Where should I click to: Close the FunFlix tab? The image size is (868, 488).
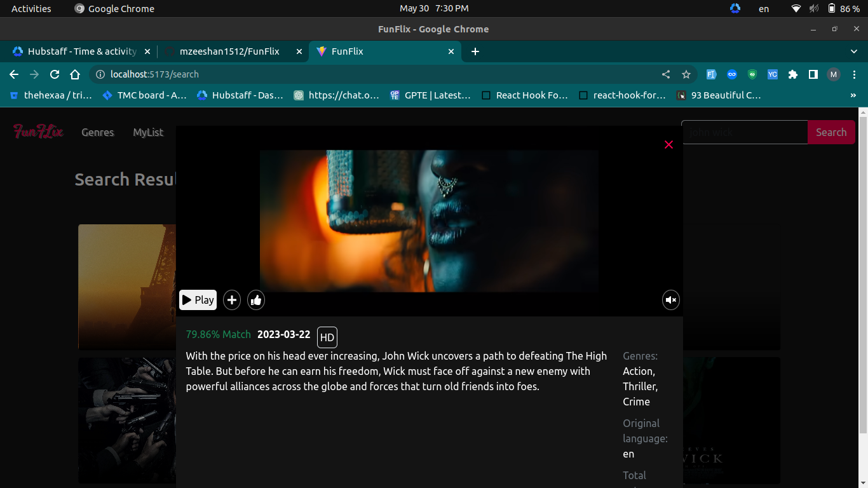click(x=451, y=51)
